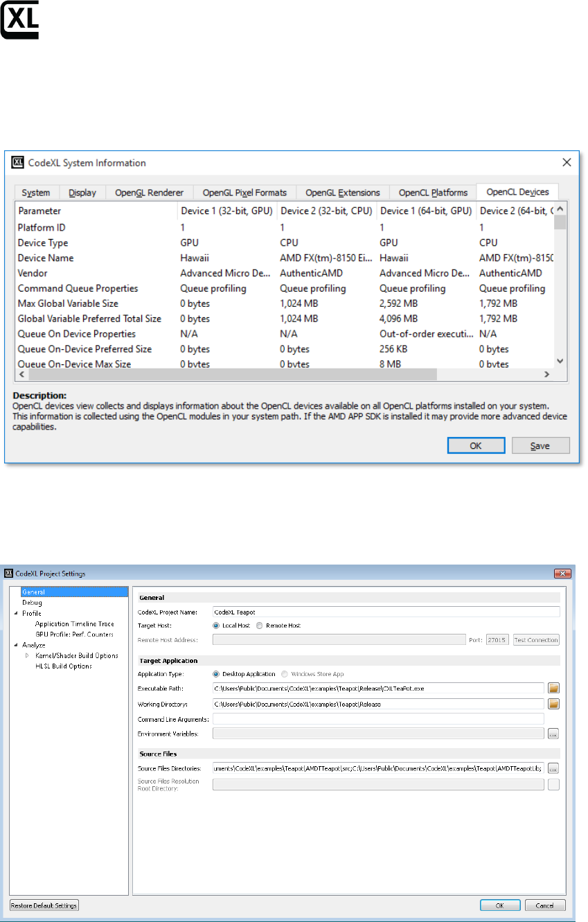
Task: Click the 256 KB cell value
Action: point(394,349)
